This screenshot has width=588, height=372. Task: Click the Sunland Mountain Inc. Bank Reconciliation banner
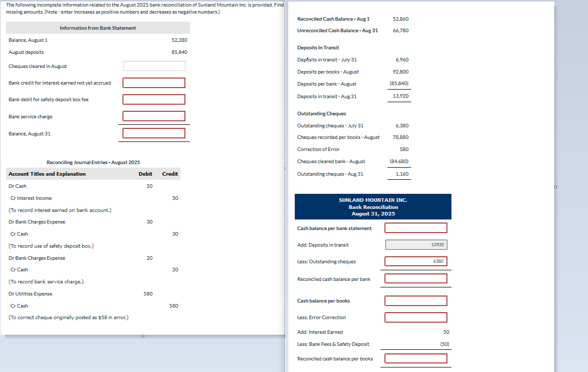373,207
